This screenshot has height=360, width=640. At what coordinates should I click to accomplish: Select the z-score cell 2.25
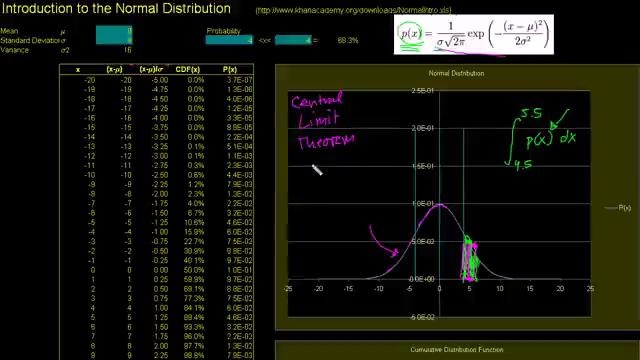point(160,355)
